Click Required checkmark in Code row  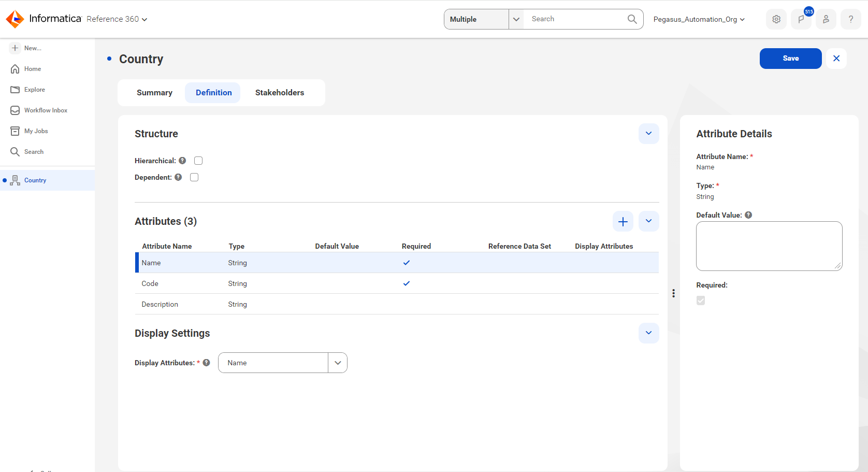tap(407, 283)
